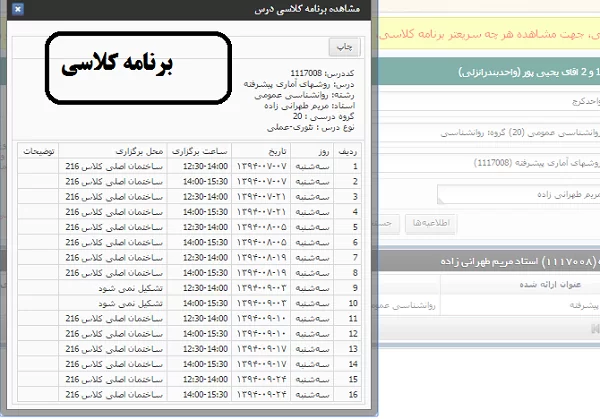Select date cell in row 7
Screen dimensions: 600x419
261,258
